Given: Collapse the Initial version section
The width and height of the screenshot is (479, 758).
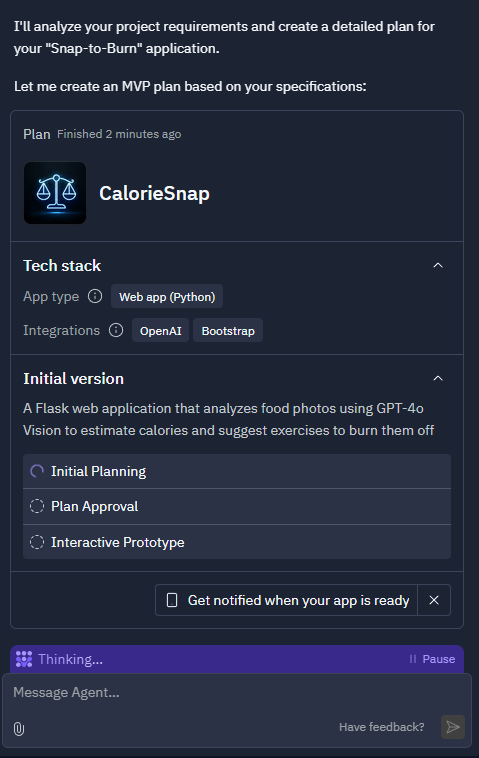Looking at the screenshot, I should point(438,379).
